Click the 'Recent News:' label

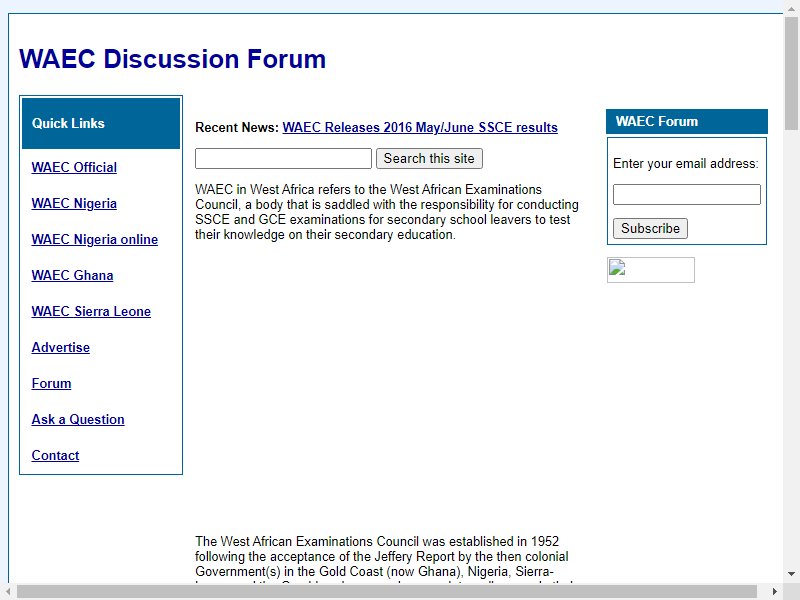[x=237, y=128]
